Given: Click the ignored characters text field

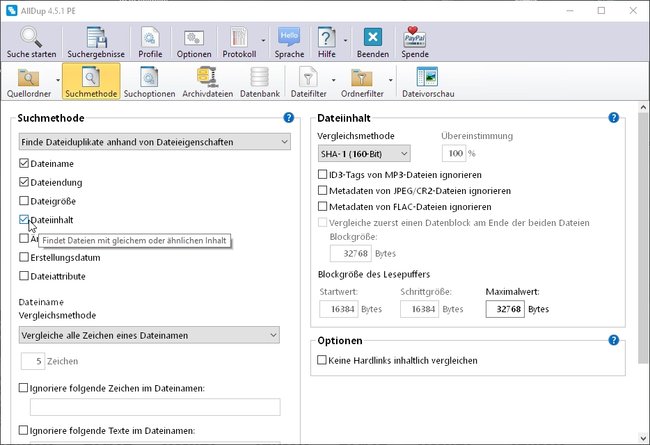Looking at the screenshot, I should tap(155, 407).
